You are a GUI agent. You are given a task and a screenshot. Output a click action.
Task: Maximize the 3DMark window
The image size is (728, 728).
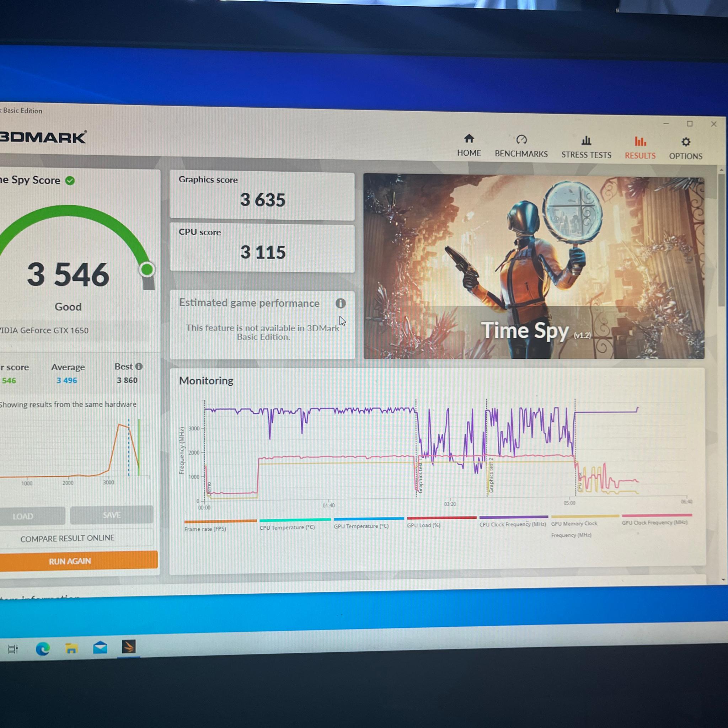point(690,124)
